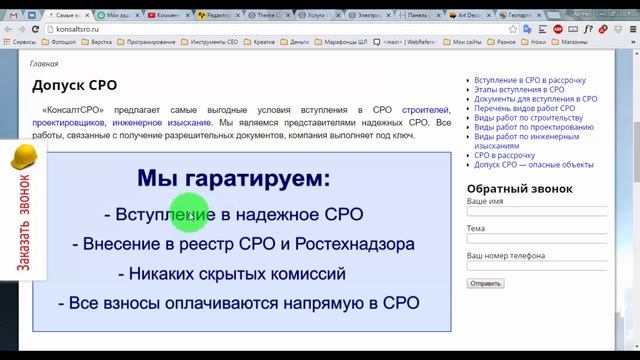Viewport: 640px width, 360px height.
Task: Reload the konsaltsro.ru page
Action: click(x=35, y=29)
